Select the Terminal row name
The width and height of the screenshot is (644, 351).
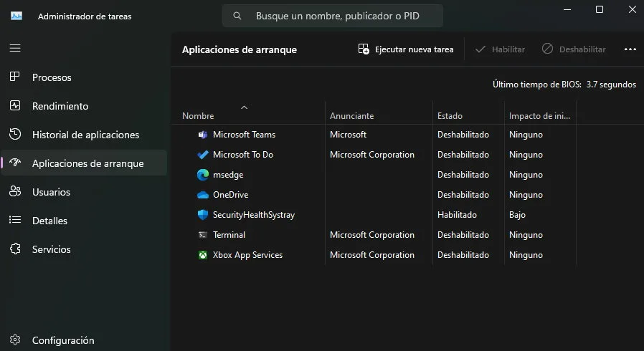(229, 235)
